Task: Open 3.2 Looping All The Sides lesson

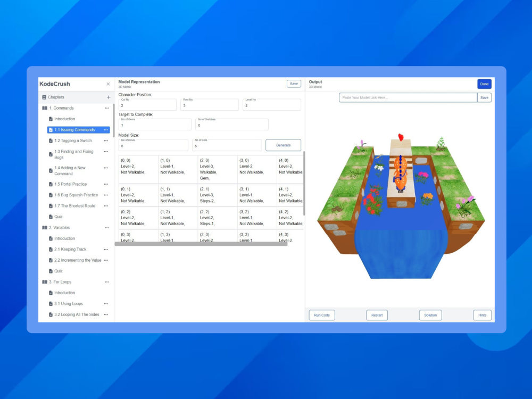Action: click(77, 314)
